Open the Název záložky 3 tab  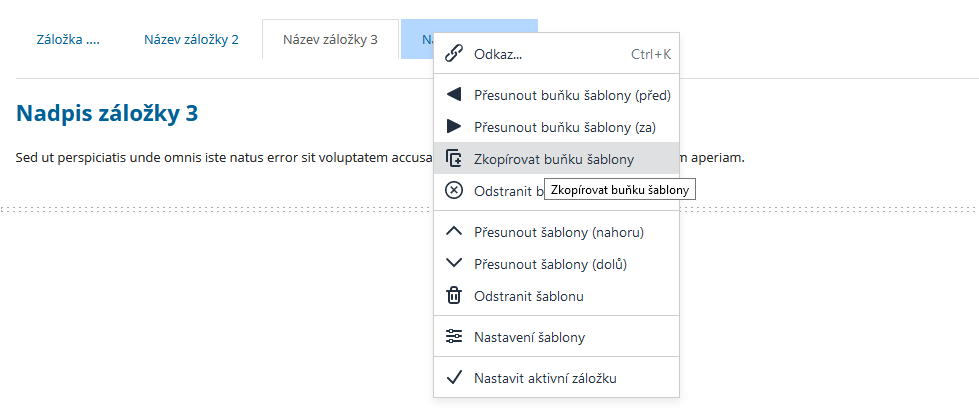pos(330,41)
